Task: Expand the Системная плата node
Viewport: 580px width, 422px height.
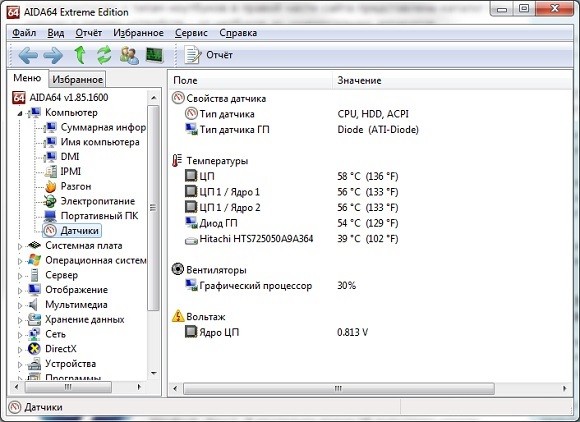Action: pyautogui.click(x=20, y=246)
